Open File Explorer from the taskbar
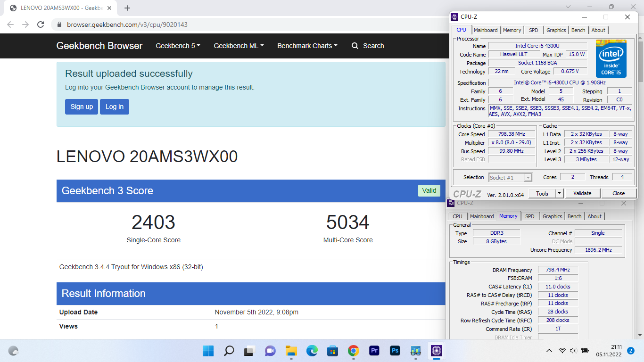 click(291, 351)
